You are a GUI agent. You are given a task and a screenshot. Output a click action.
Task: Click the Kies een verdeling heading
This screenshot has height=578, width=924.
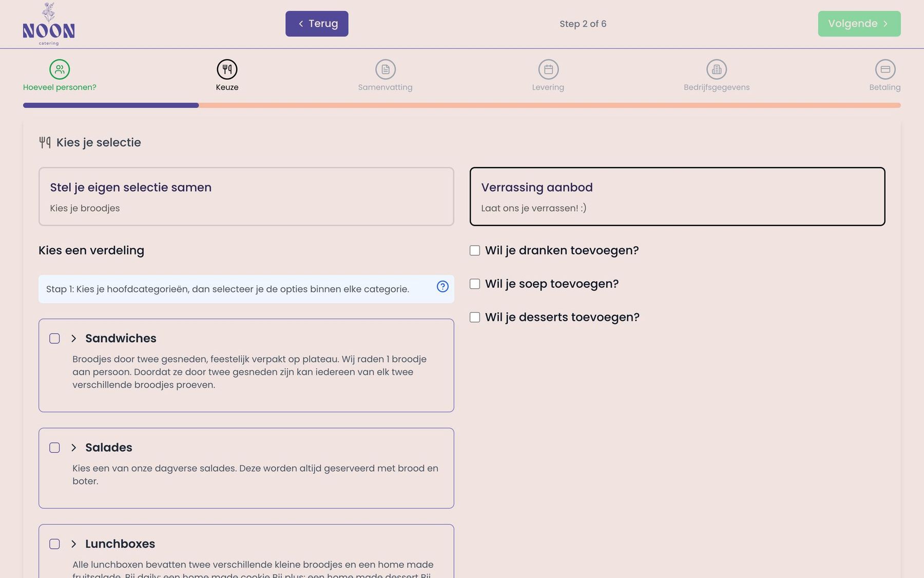click(x=91, y=250)
